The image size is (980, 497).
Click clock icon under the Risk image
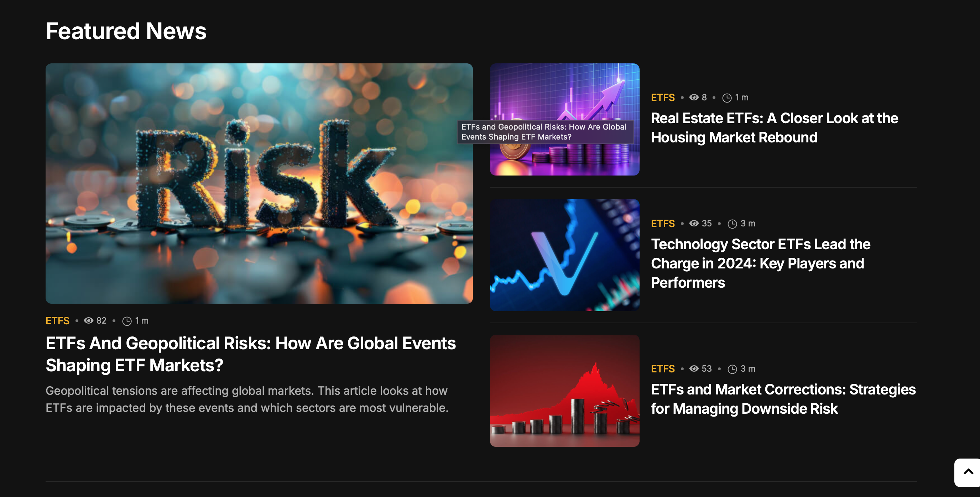127,321
